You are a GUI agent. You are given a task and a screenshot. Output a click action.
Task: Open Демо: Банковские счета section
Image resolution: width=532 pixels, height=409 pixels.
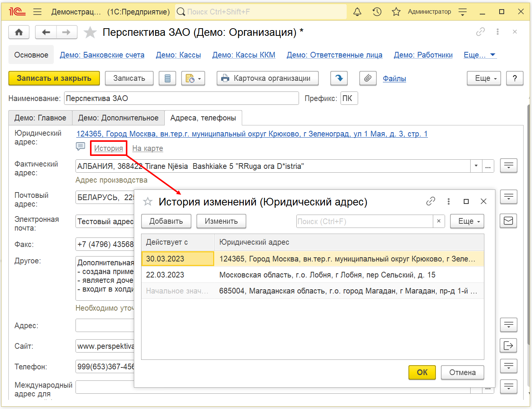click(102, 55)
